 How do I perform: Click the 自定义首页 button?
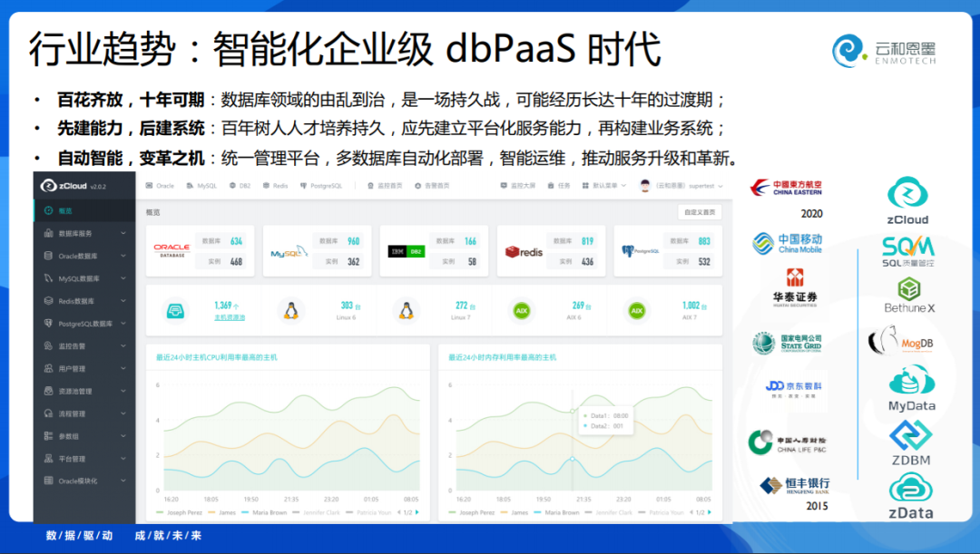700,212
